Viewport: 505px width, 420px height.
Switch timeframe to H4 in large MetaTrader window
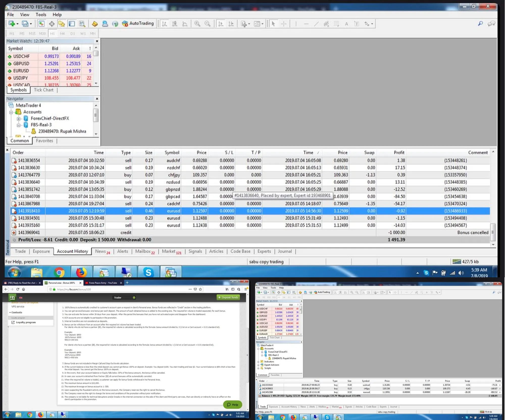[62, 33]
